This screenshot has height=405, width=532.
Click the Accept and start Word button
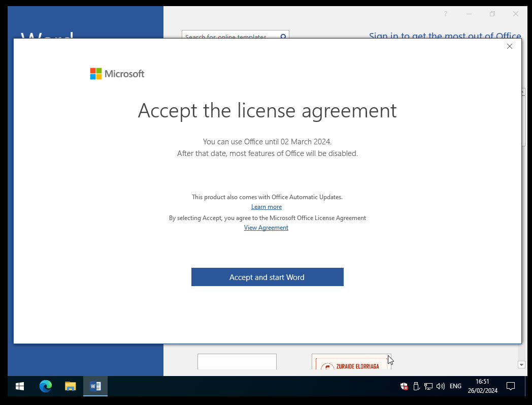point(267,277)
